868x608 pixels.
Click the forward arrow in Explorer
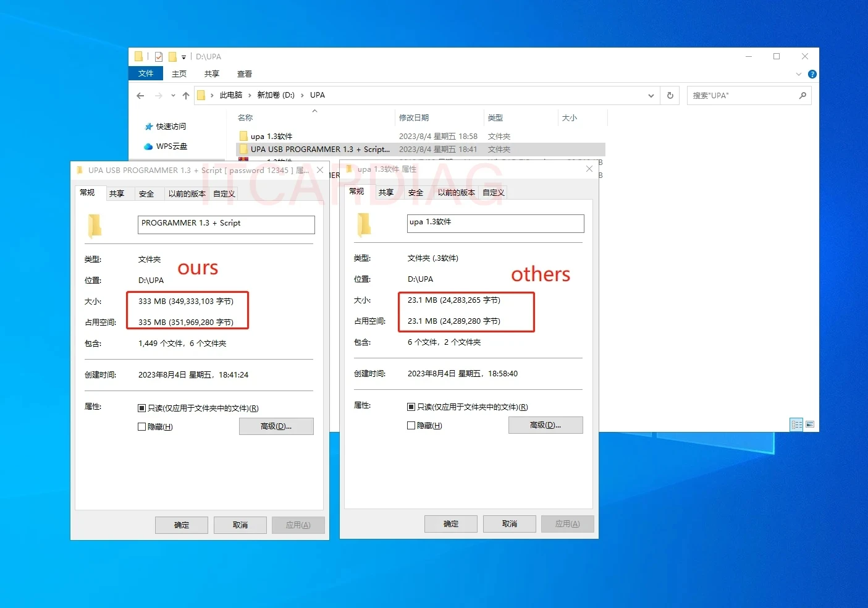[x=159, y=96]
